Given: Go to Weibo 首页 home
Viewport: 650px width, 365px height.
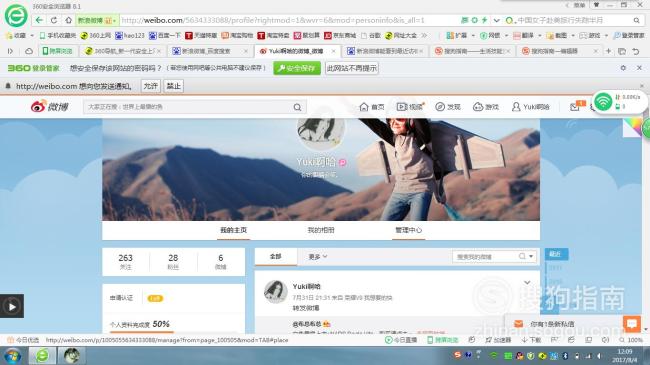Looking at the screenshot, I should point(372,107).
